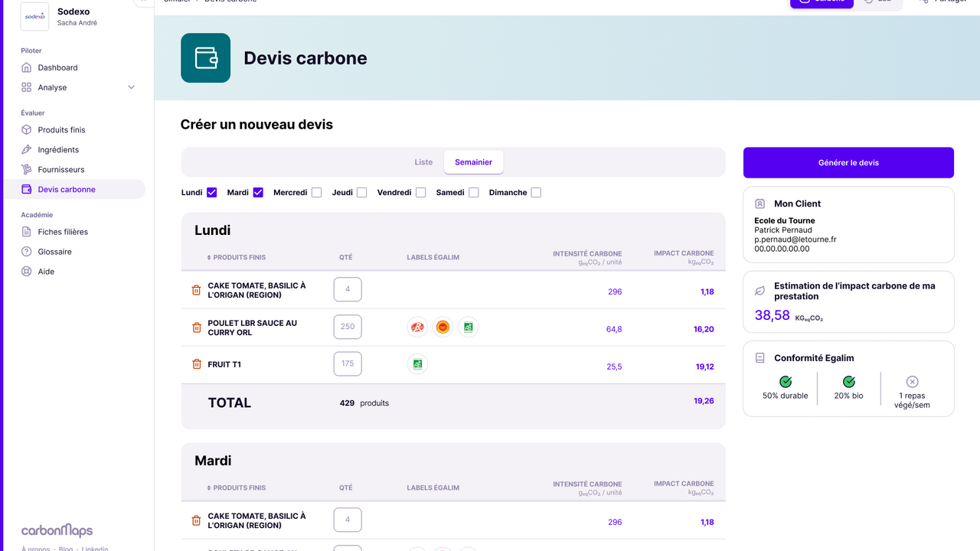The width and height of the screenshot is (980, 551).
Task: Click the Sodexo logo thumbnail
Action: click(x=34, y=17)
